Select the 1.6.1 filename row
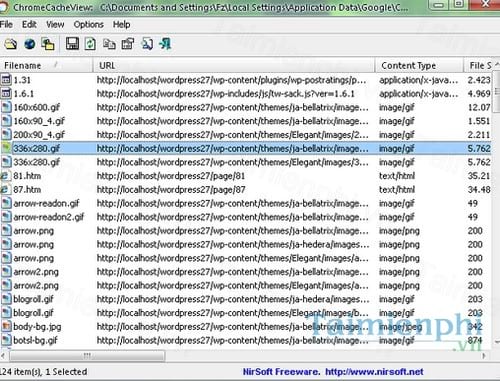 click(23, 94)
